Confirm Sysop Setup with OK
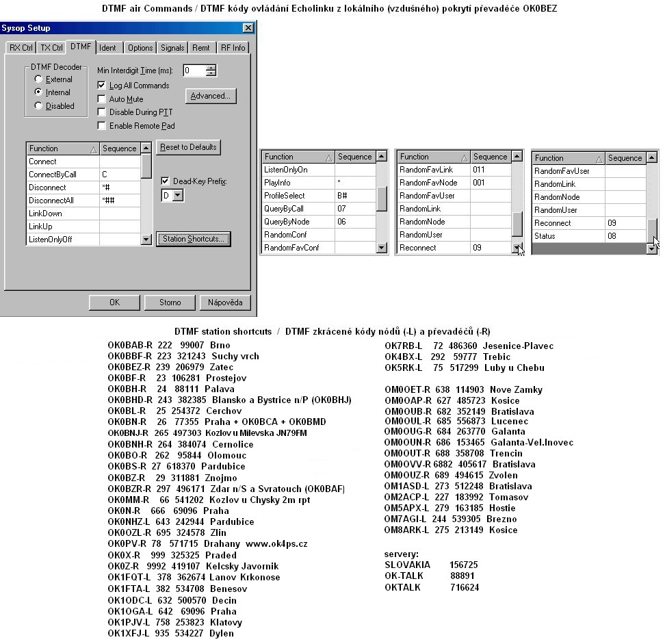Screen dimensions: 665x644 [x=114, y=302]
